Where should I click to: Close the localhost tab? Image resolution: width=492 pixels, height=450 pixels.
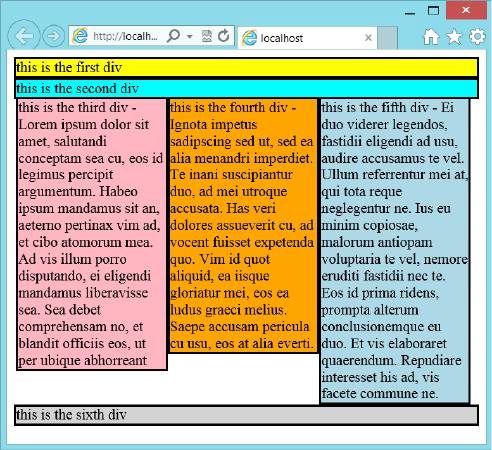[368, 38]
